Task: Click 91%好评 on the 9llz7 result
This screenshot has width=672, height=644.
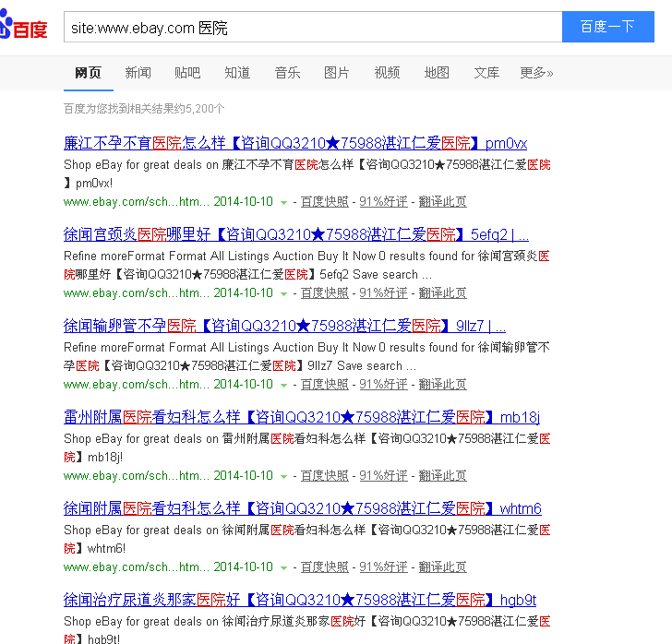Action: click(384, 385)
